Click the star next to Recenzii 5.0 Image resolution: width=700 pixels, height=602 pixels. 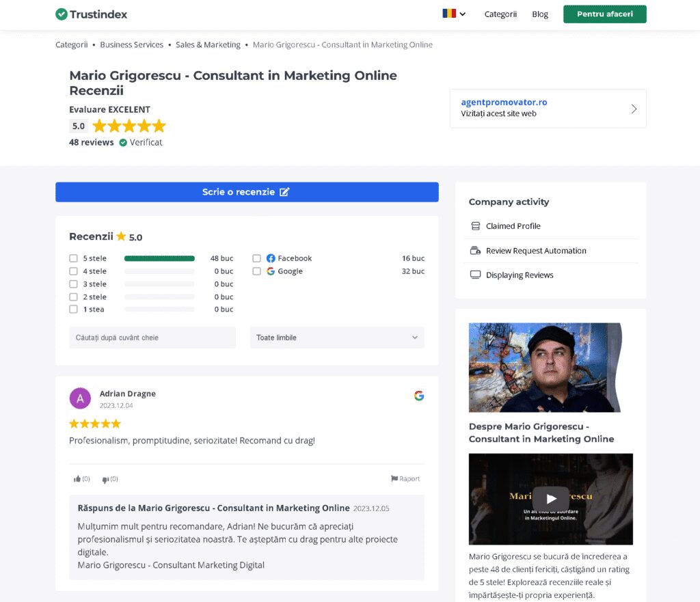click(121, 236)
